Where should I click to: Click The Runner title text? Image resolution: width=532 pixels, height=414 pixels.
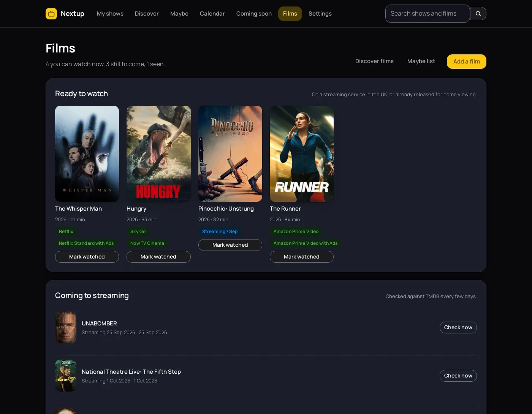tap(285, 209)
